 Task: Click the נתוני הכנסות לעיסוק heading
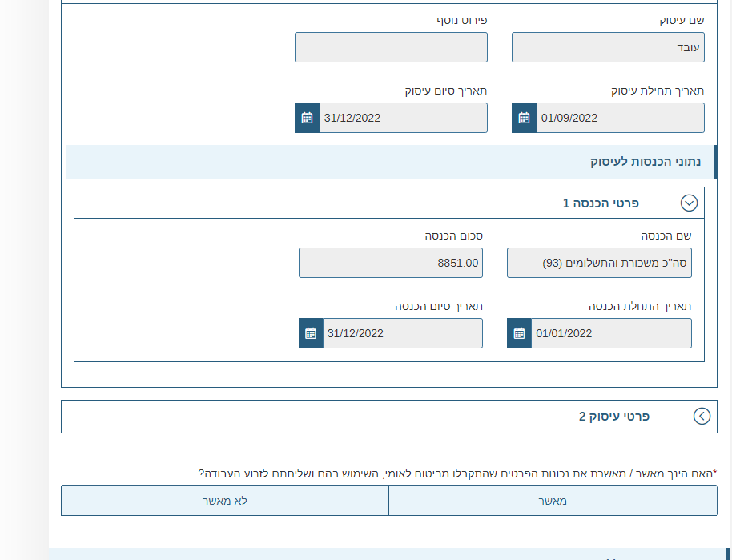[646, 162]
